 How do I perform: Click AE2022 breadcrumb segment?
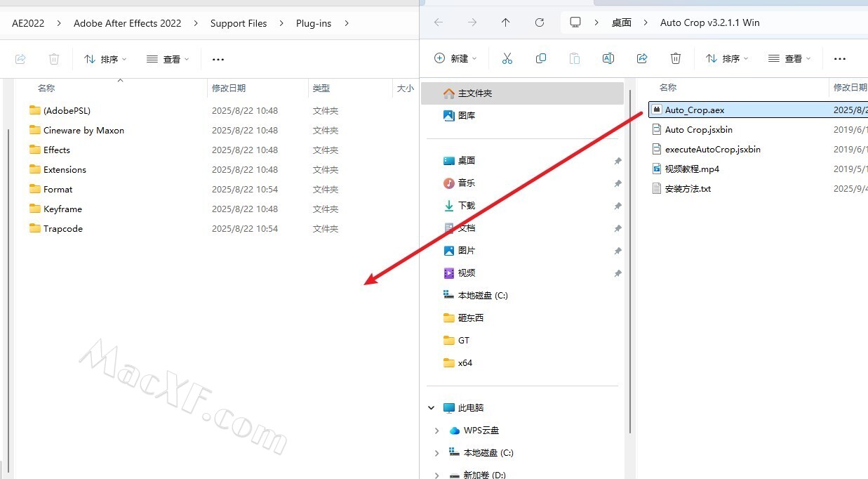pos(28,23)
